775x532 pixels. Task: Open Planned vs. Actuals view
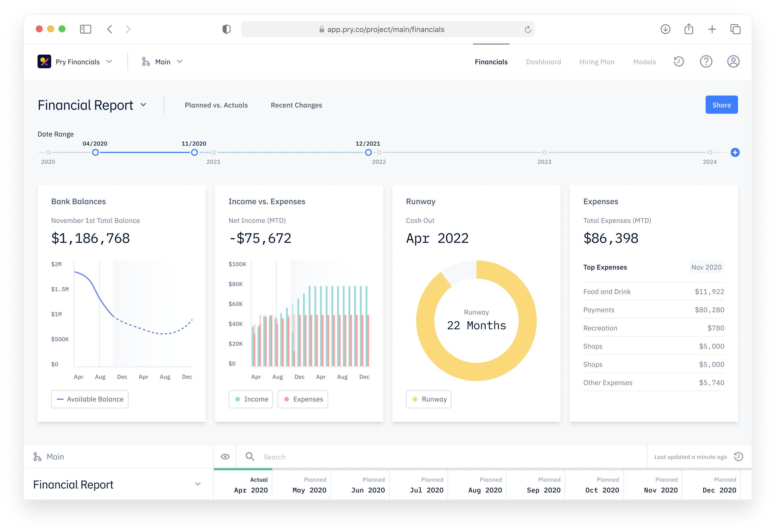tap(216, 105)
